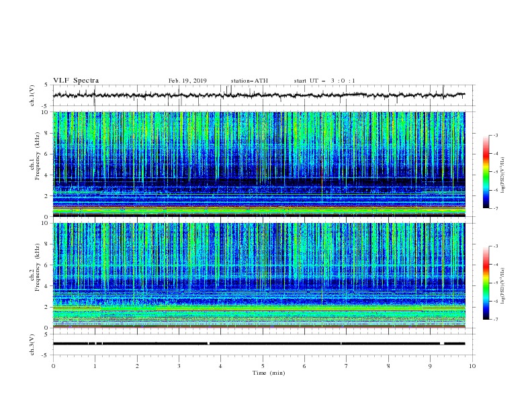Click the "ch.2 Frequency (kHz)" axis label
This screenshot has height=411, width=532.
point(35,267)
